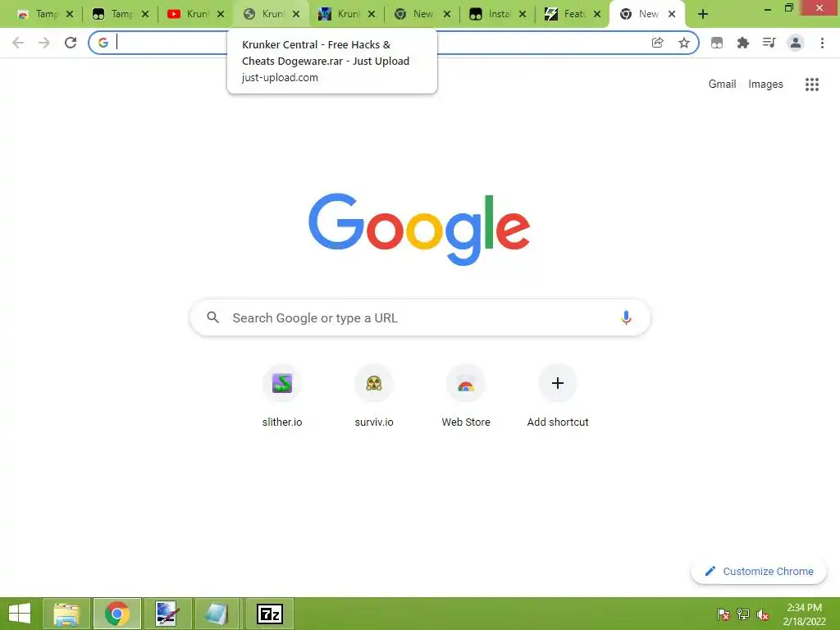Screen dimensions: 840x630
Task: Open the Chrome profile avatar
Action: click(796, 43)
